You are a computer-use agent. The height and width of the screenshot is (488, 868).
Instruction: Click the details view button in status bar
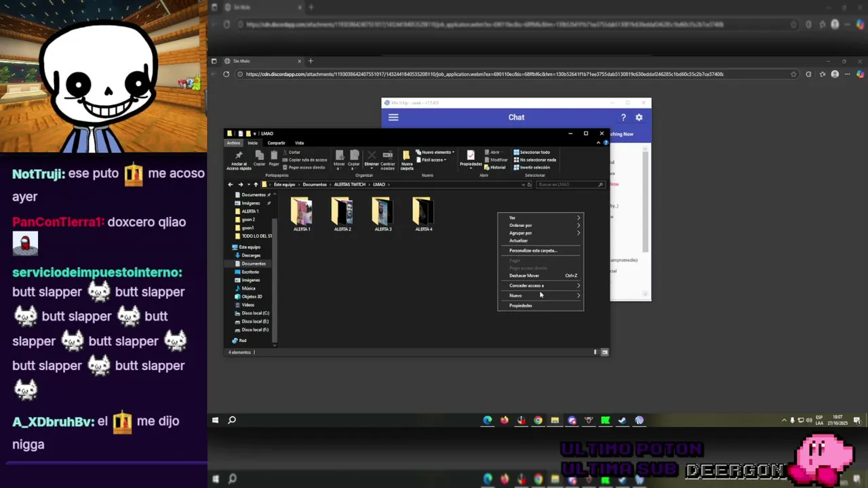[596, 352]
